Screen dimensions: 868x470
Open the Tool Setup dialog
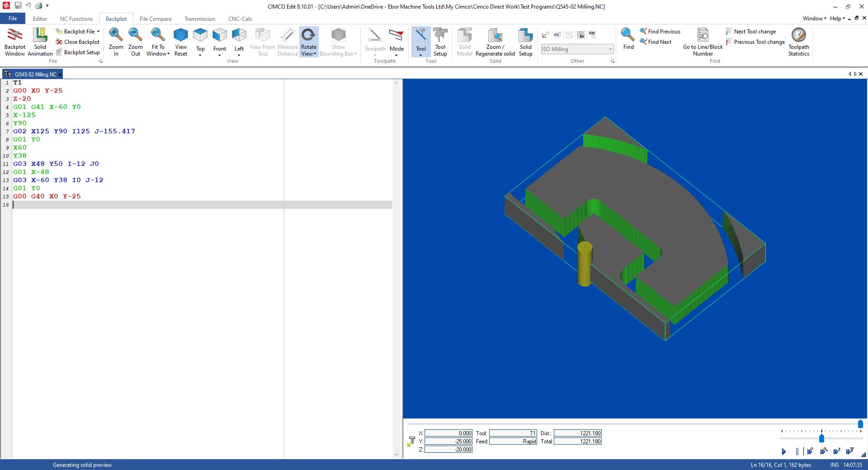[440, 42]
